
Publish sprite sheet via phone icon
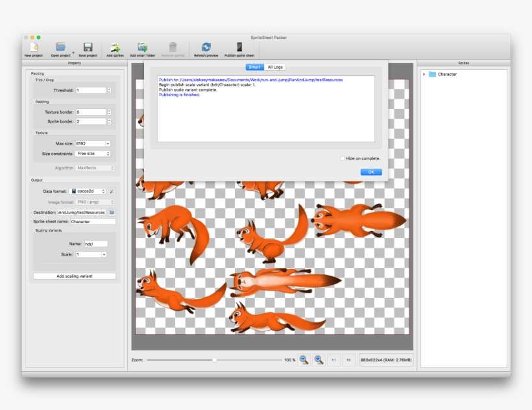click(239, 47)
